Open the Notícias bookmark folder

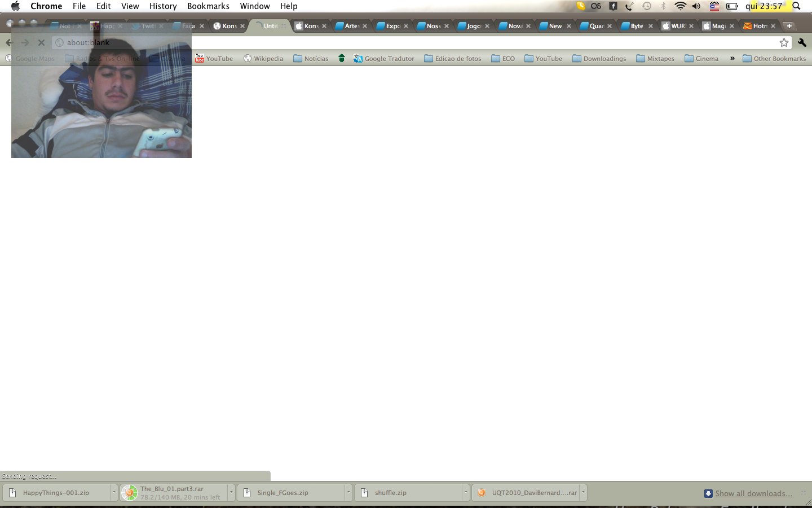coord(311,58)
